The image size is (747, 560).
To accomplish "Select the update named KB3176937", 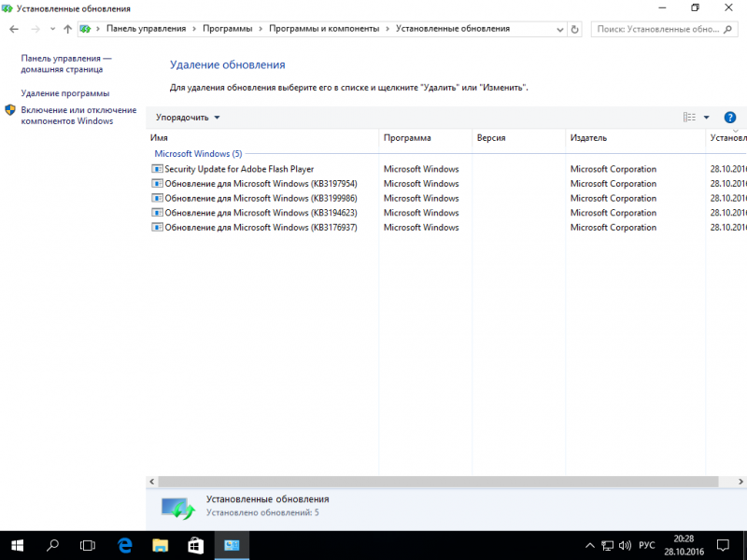I will 261,228.
